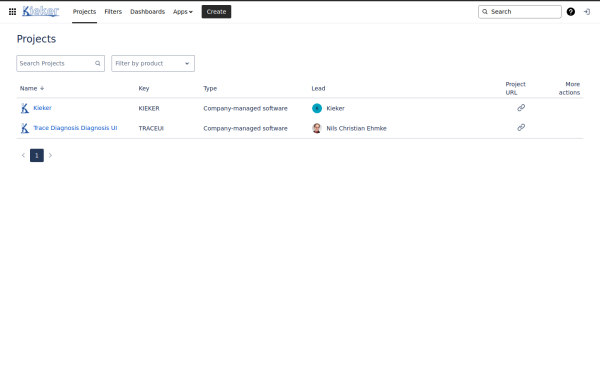Viewport: 600px width, 375px height.
Task: Click Nils Christian Ehmke's avatar photo
Action: tap(317, 128)
